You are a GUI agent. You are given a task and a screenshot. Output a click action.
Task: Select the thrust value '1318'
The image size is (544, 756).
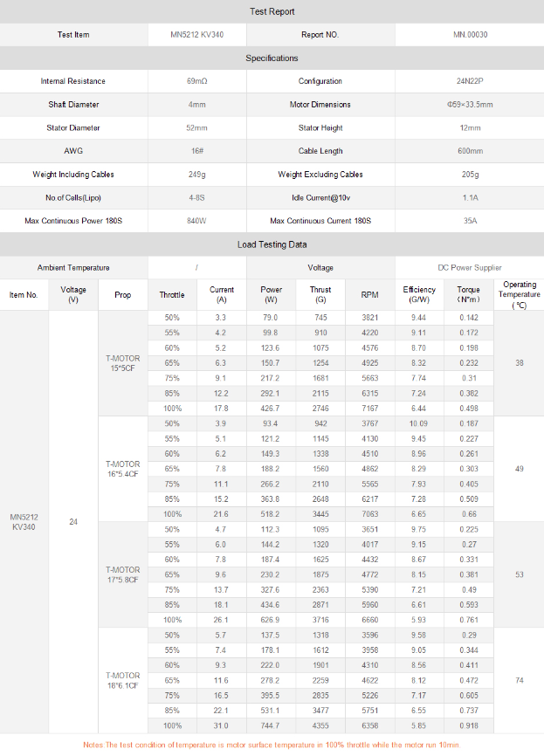click(x=320, y=635)
